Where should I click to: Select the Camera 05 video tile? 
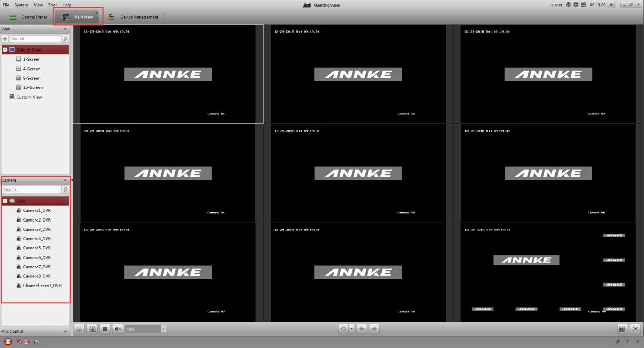(x=358, y=173)
